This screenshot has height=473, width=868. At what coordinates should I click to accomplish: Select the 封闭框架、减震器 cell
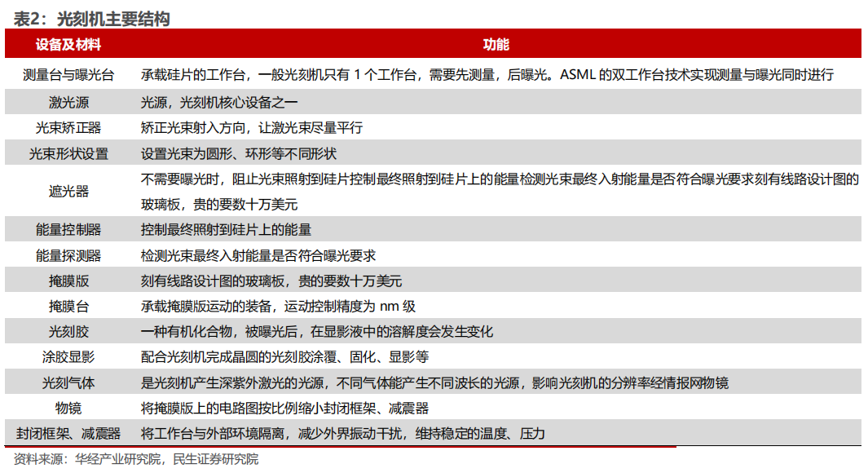[x=68, y=434]
